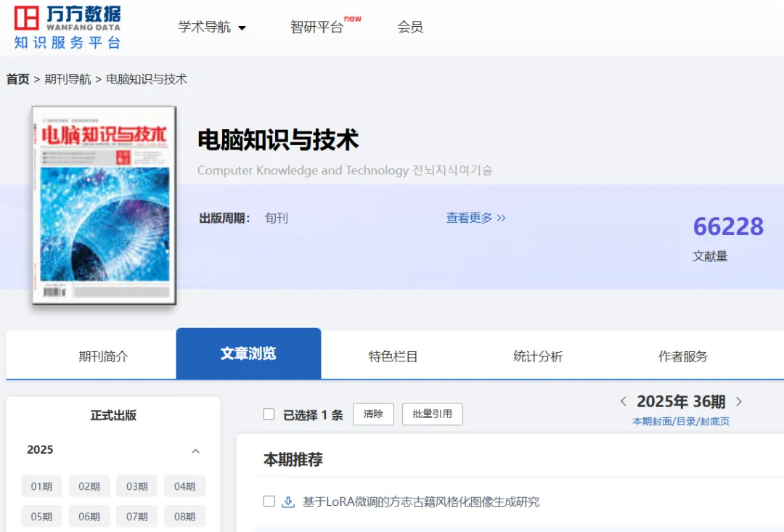Open the 统计分析 tab

[538, 356]
